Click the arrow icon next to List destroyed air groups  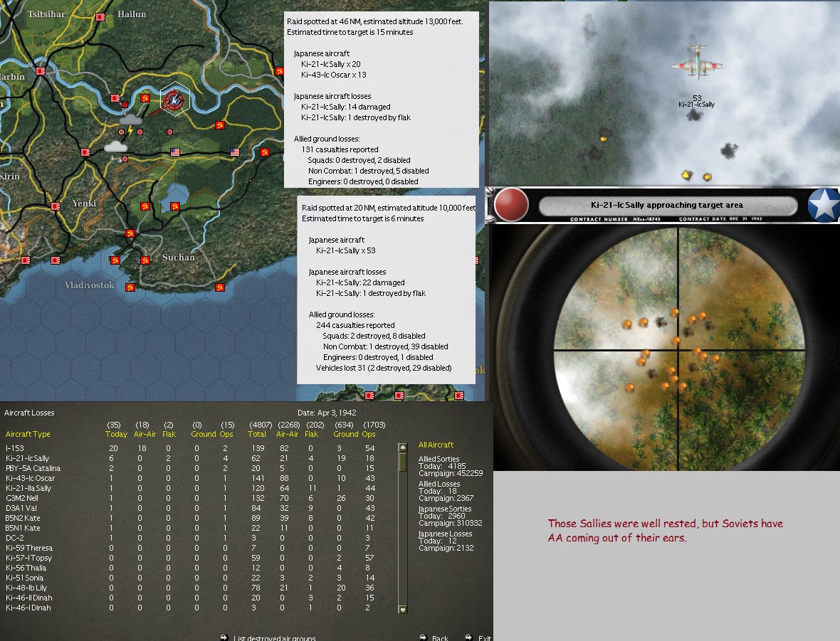click(224, 637)
